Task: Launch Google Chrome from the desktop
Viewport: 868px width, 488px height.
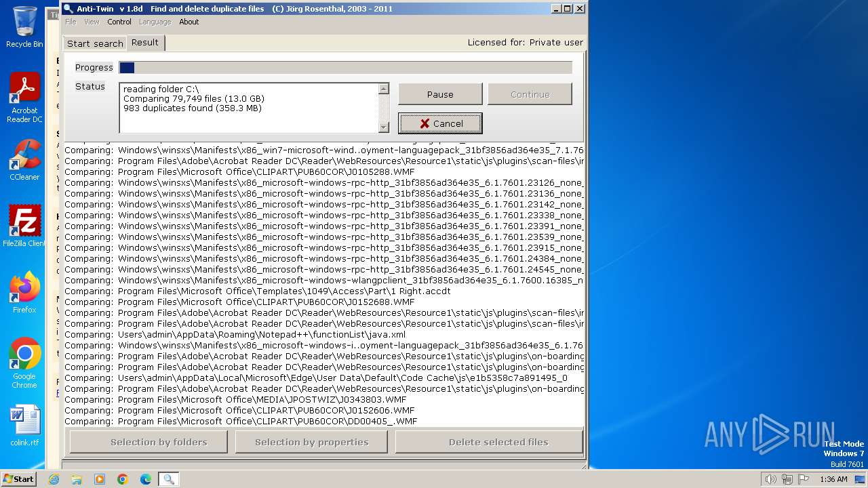Action: coord(24,363)
